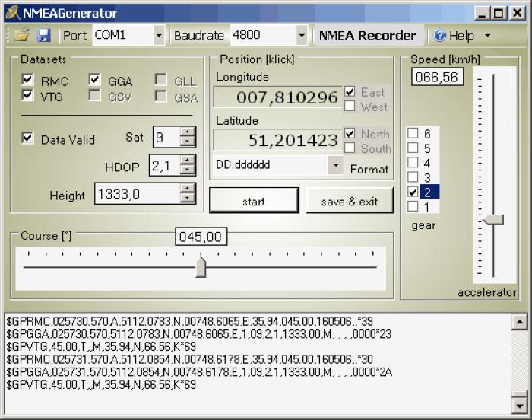The image size is (532, 420).
Task: Click the first $GPGGA output line
Action: 199,334
